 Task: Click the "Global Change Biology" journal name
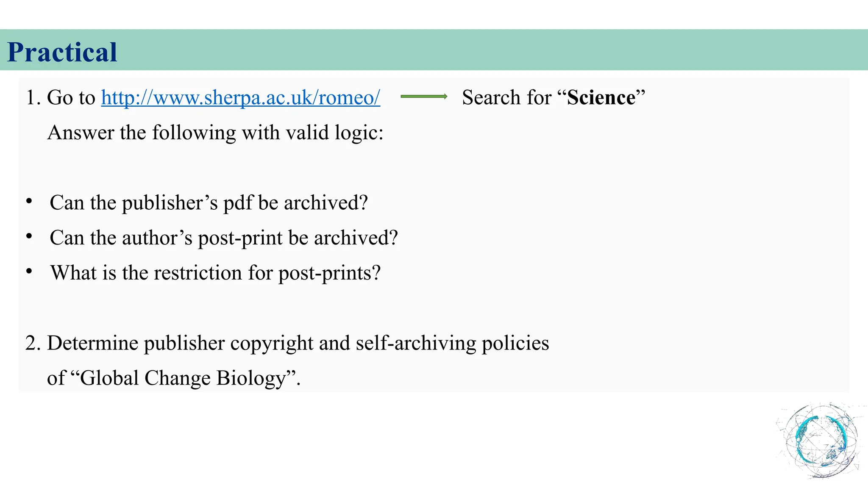pos(183,378)
